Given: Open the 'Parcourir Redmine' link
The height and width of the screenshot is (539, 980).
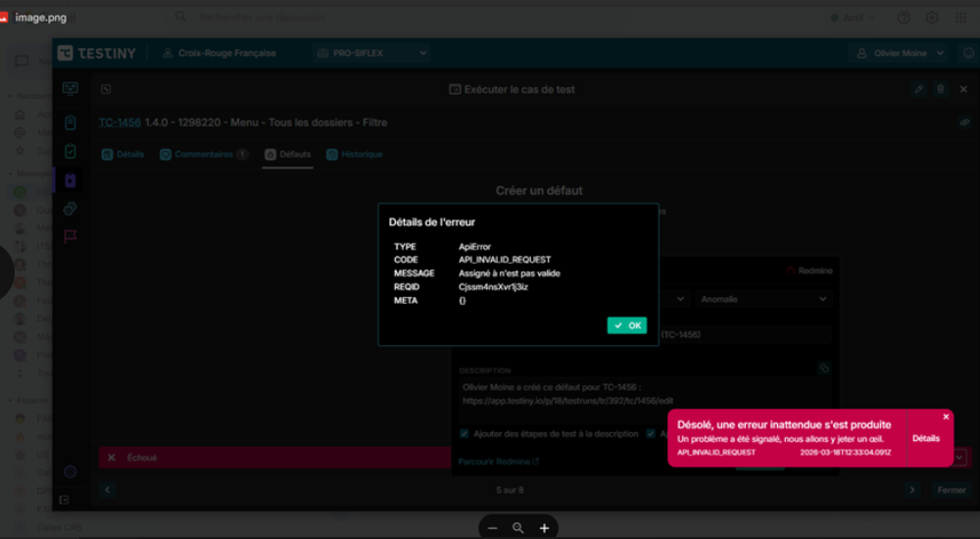Looking at the screenshot, I should pos(498,462).
